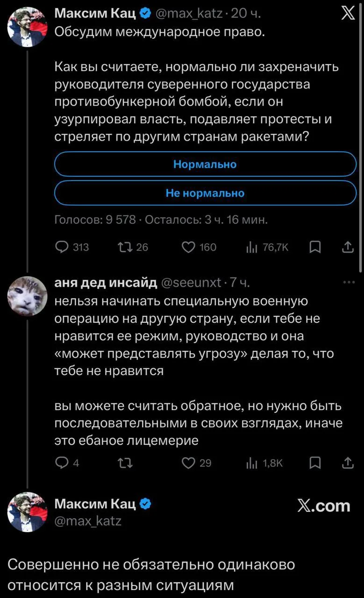
Task: Open Максим Кац's avatar on the poll tweet
Action: 27,27
